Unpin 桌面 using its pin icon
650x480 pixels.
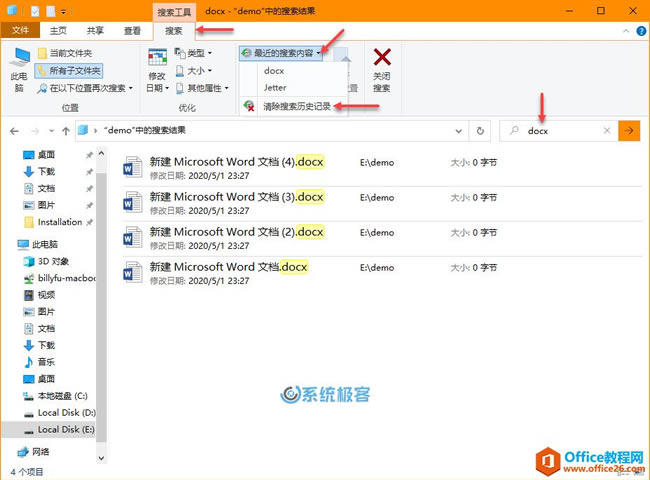89,155
